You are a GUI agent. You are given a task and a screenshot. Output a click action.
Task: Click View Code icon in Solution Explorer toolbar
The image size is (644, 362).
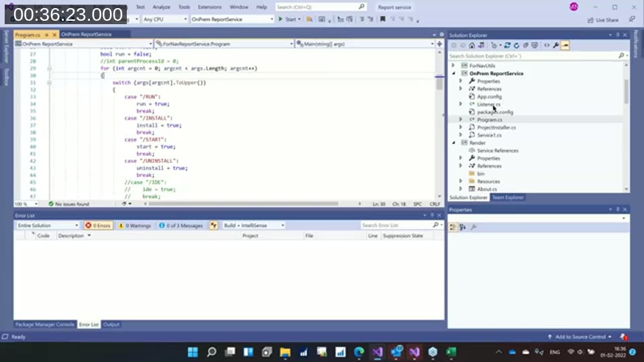pos(547,46)
